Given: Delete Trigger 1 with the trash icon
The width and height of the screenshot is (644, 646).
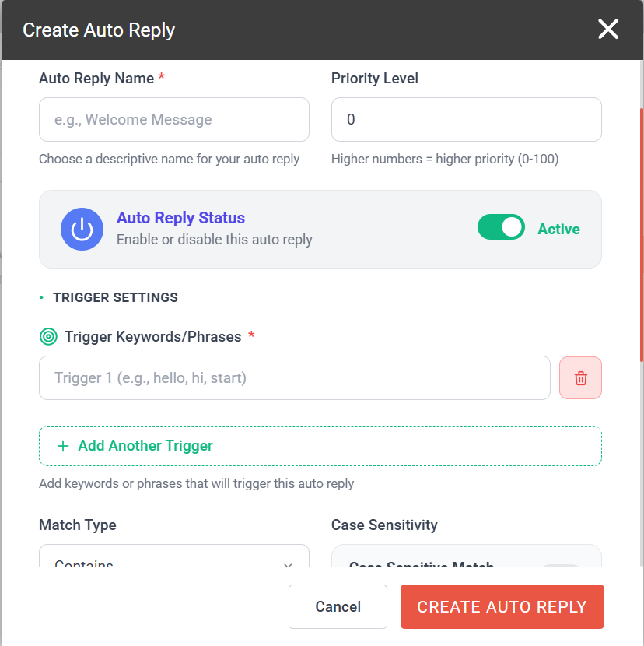Looking at the screenshot, I should (x=580, y=378).
